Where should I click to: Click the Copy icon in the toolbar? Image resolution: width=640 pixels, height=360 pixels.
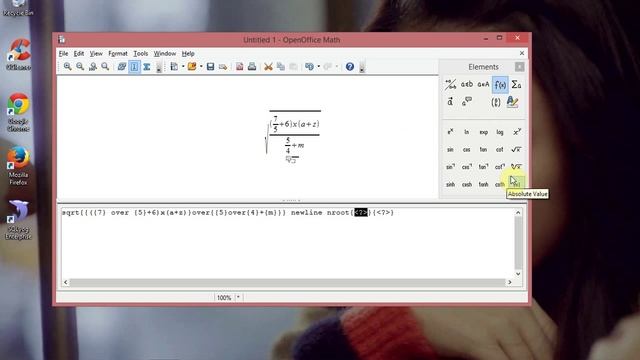pos(281,67)
